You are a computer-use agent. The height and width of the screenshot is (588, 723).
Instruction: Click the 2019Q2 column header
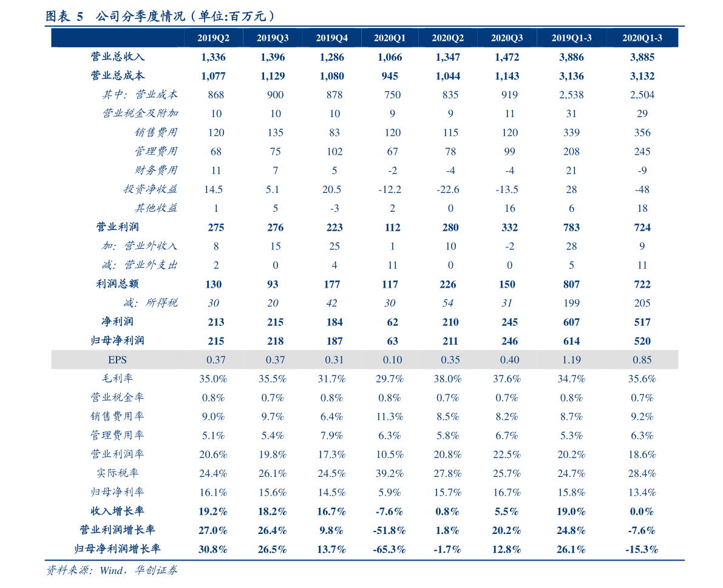point(213,38)
